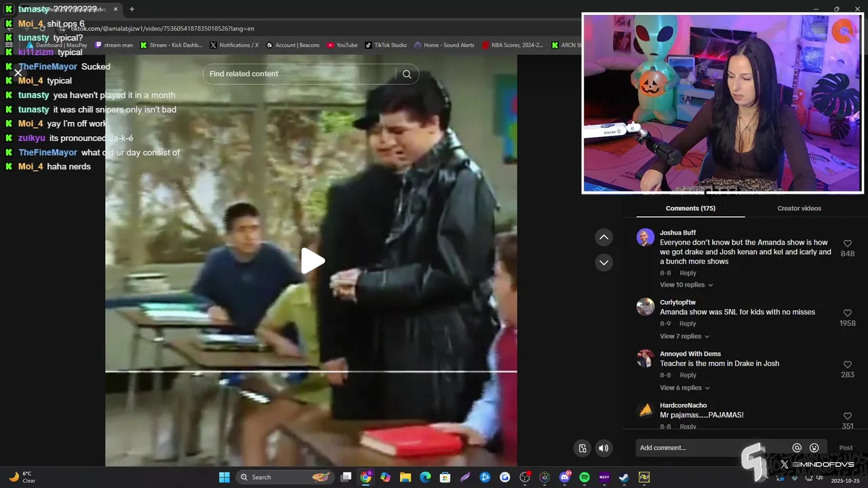The image size is (868, 488).
Task: Open Home - Sound Alerts bookmark
Action: (444, 45)
